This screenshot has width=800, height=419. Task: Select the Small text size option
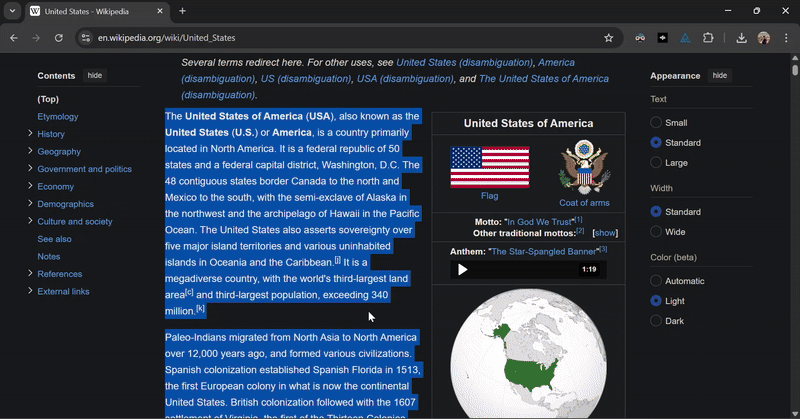tap(656, 123)
